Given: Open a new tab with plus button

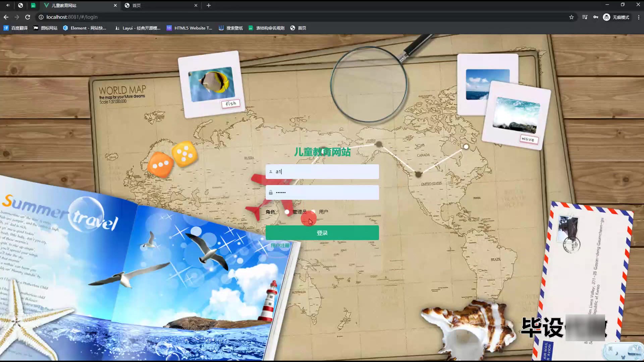Looking at the screenshot, I should tap(209, 5).
